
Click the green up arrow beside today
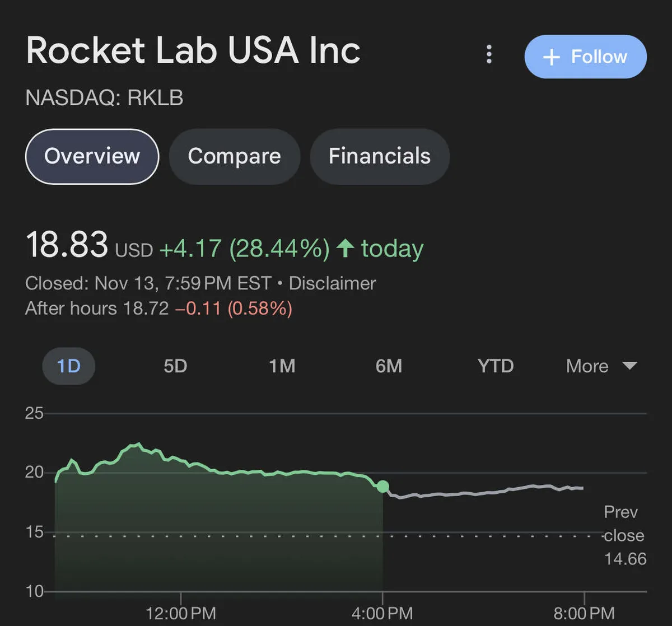tap(345, 248)
